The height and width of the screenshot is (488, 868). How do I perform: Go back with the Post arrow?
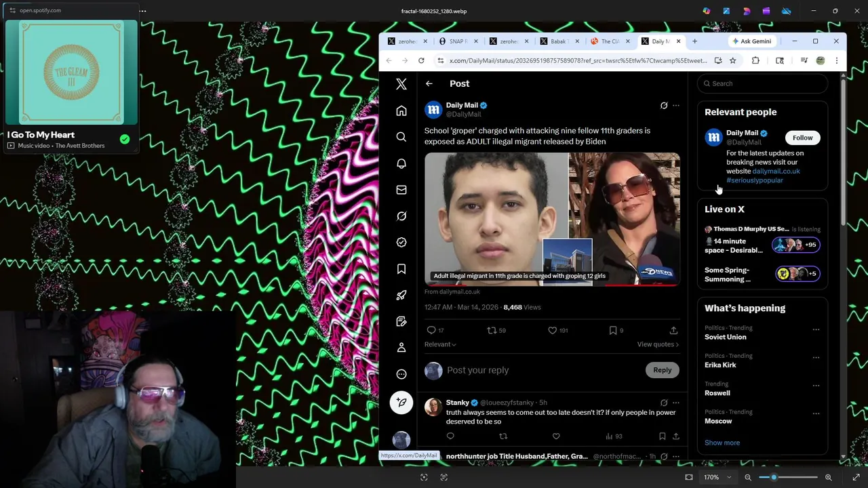[429, 83]
